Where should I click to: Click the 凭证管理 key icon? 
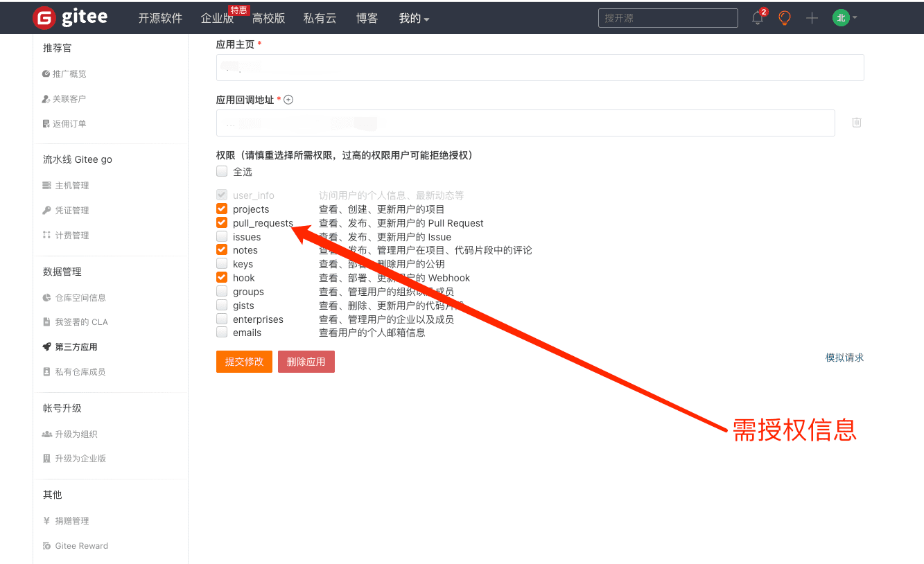coord(46,211)
